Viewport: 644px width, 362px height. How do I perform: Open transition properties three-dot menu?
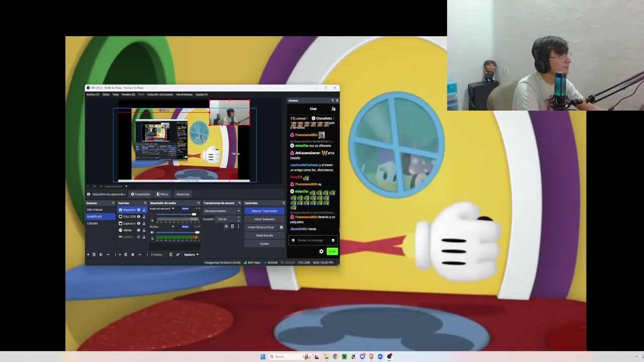click(x=238, y=226)
